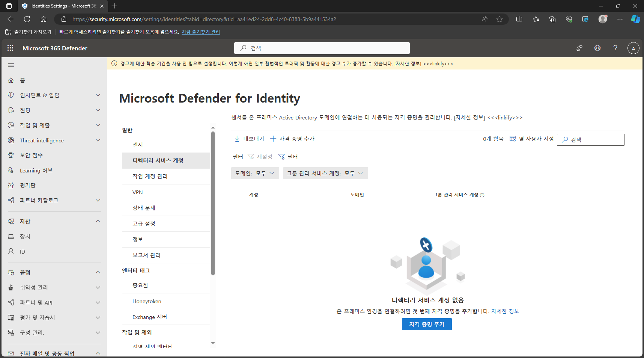644x358 pixels.
Task: Sort by 계정 column header
Action: pos(254,195)
